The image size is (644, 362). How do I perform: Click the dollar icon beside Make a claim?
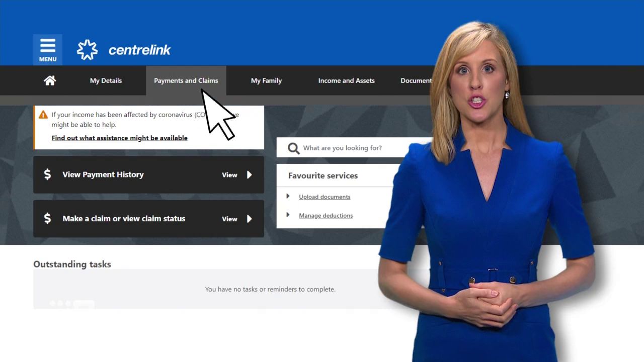click(x=47, y=218)
